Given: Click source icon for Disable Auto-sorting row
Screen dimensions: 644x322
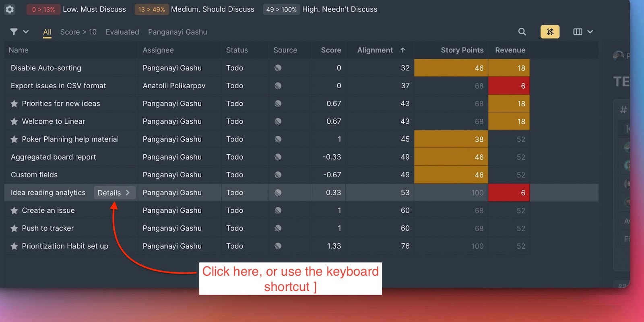Looking at the screenshot, I should [x=278, y=68].
